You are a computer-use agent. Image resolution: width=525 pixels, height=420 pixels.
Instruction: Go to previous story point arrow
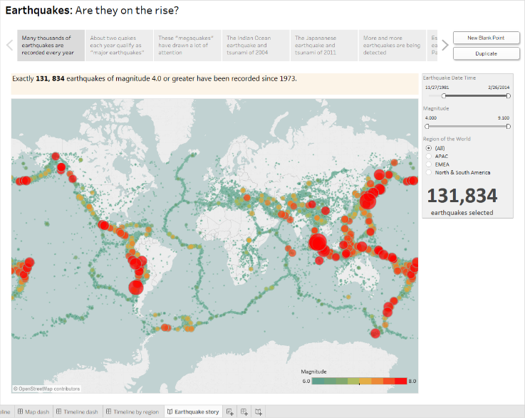point(10,45)
